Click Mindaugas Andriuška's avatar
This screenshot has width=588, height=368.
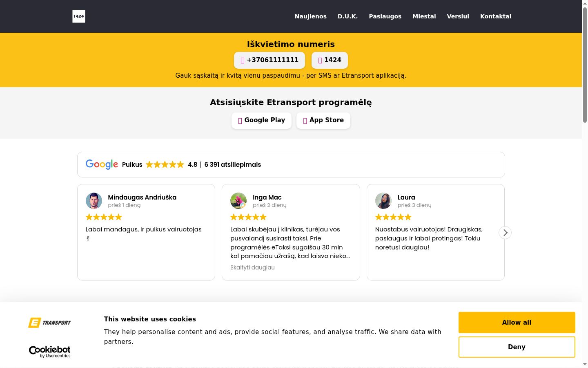click(x=94, y=201)
